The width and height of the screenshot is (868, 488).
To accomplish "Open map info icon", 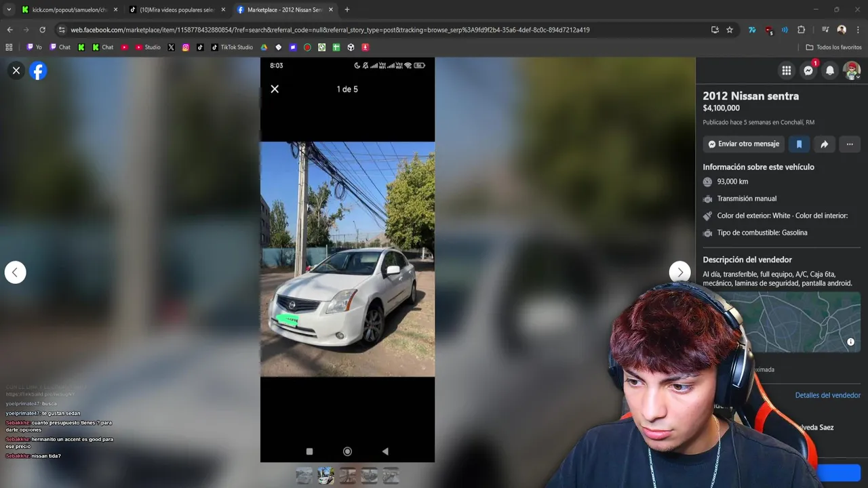I will pos(850,342).
